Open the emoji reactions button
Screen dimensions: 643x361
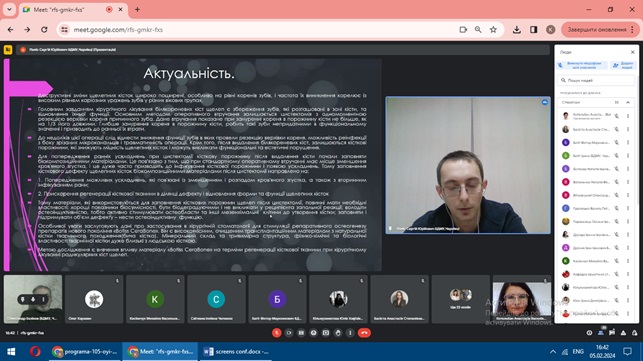coord(314,333)
